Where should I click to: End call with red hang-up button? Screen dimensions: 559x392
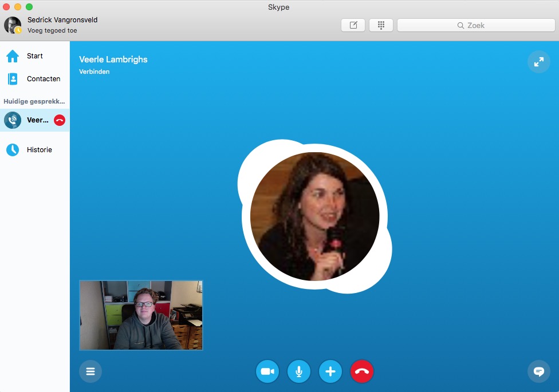[362, 371]
